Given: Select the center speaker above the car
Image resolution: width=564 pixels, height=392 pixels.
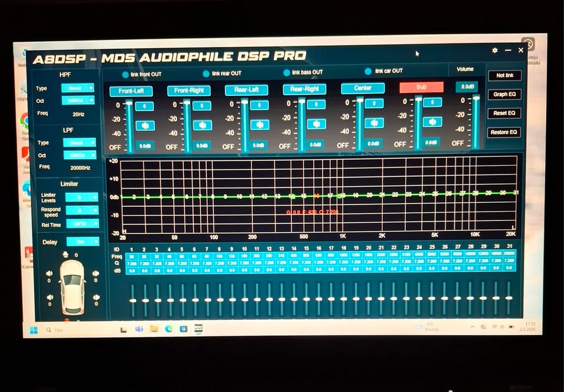Looking at the screenshot, I should (66, 254).
